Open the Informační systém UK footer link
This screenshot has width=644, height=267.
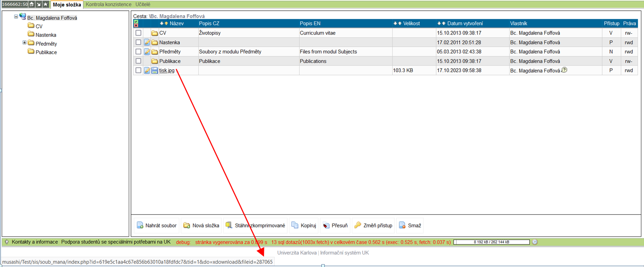[x=344, y=253]
